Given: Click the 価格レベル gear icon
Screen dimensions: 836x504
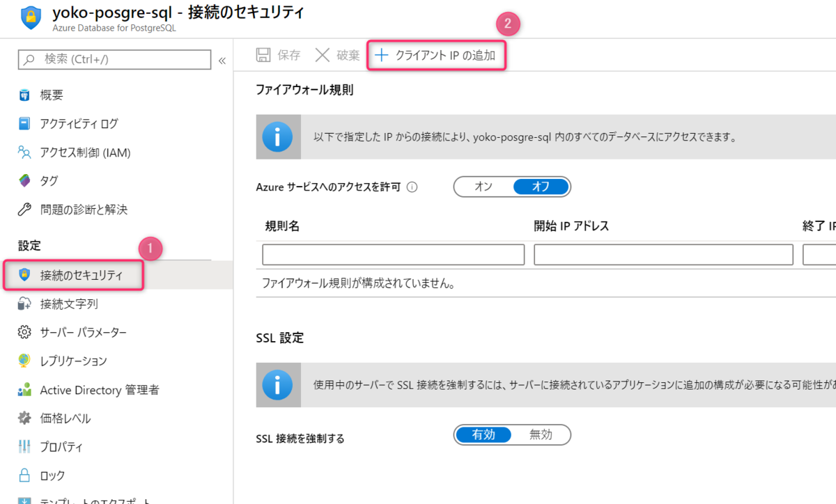Looking at the screenshot, I should click(24, 418).
